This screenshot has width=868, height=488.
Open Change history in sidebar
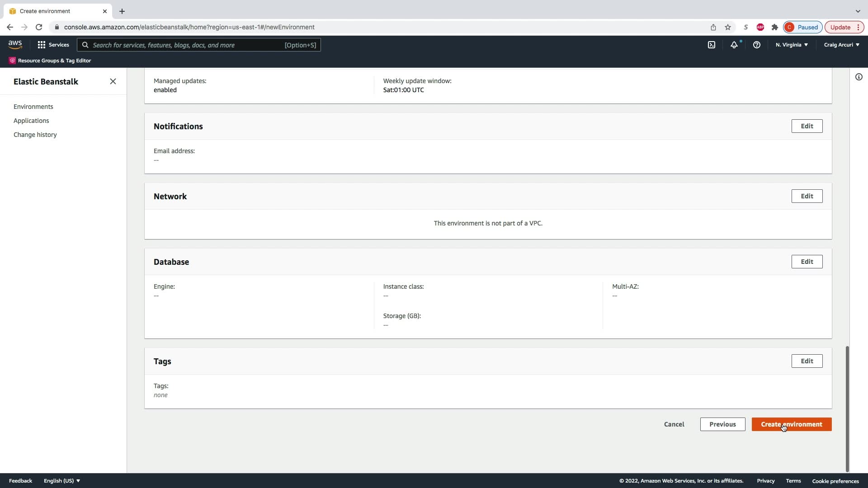35,135
